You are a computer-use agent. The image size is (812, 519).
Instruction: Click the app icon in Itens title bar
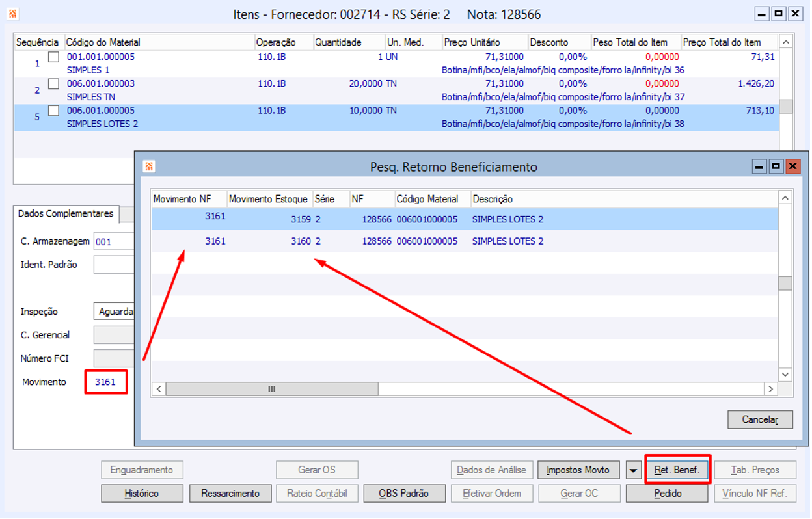[x=13, y=13]
